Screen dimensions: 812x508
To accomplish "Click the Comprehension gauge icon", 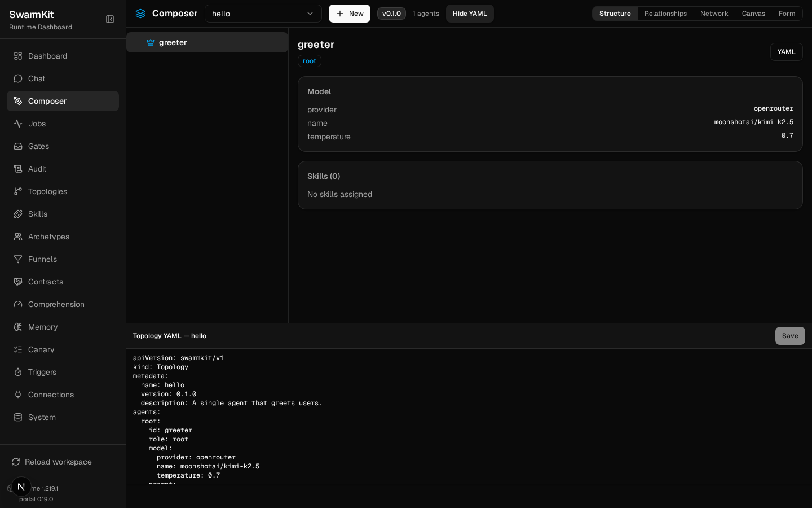I will click(18, 304).
